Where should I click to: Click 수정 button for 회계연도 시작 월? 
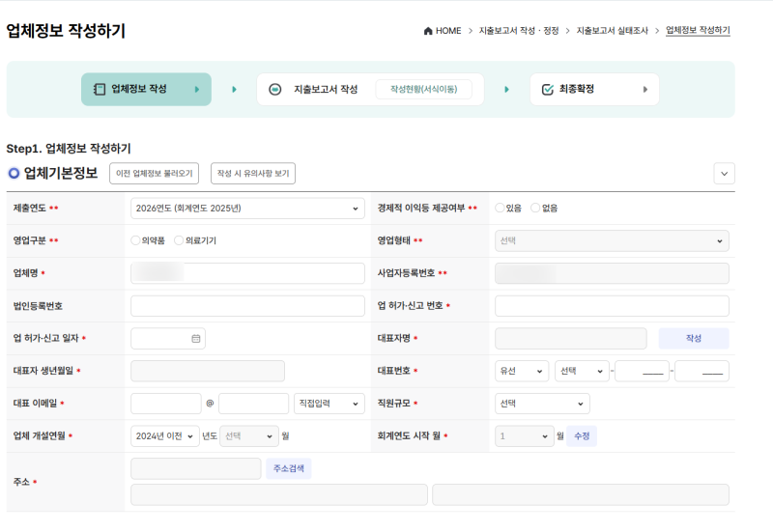click(x=582, y=436)
